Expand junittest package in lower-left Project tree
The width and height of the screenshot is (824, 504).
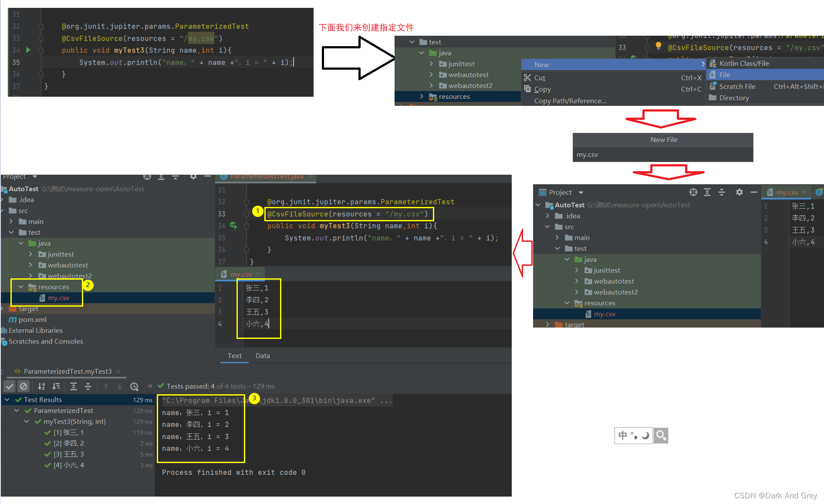(x=30, y=254)
